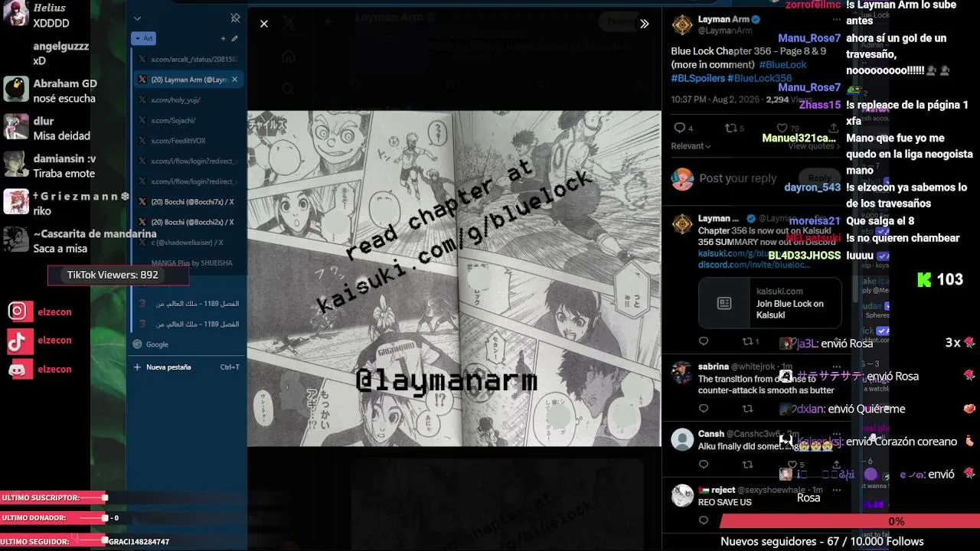Add a new tab to the Art group
Viewport: 980px width, 551px height.
pyautogui.click(x=224, y=38)
